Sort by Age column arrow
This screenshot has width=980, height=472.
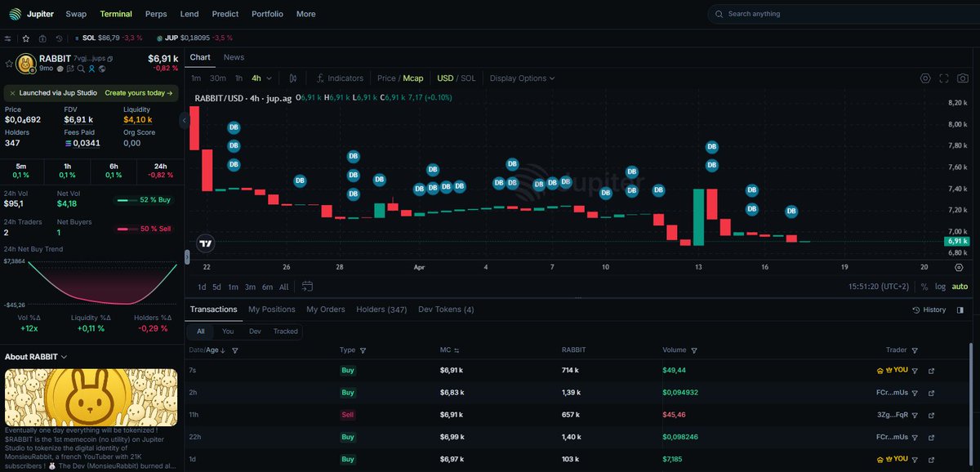coord(224,350)
